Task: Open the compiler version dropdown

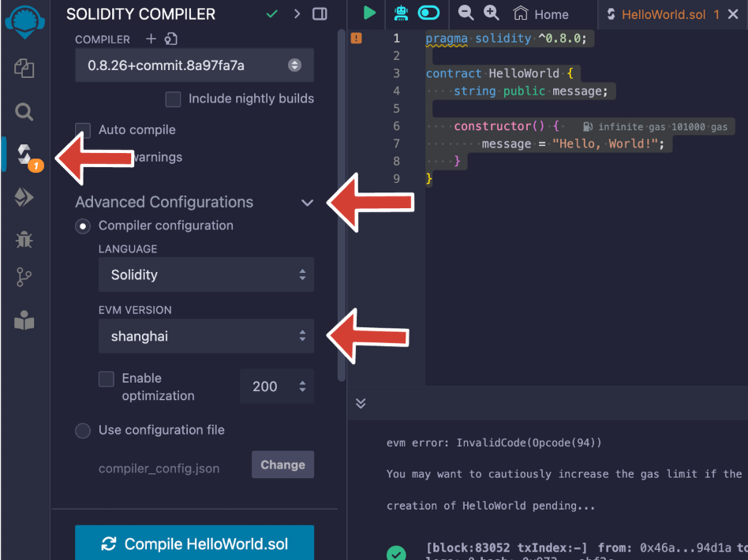Action: pos(194,65)
